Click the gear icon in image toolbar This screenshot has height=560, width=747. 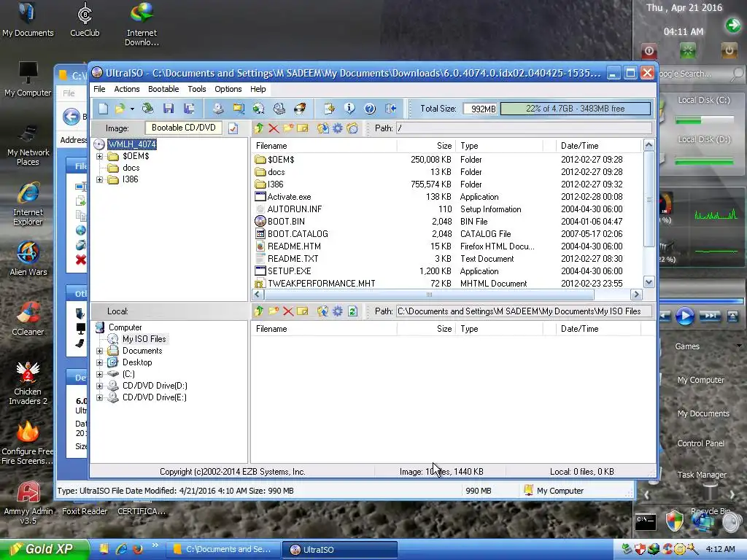[338, 128]
